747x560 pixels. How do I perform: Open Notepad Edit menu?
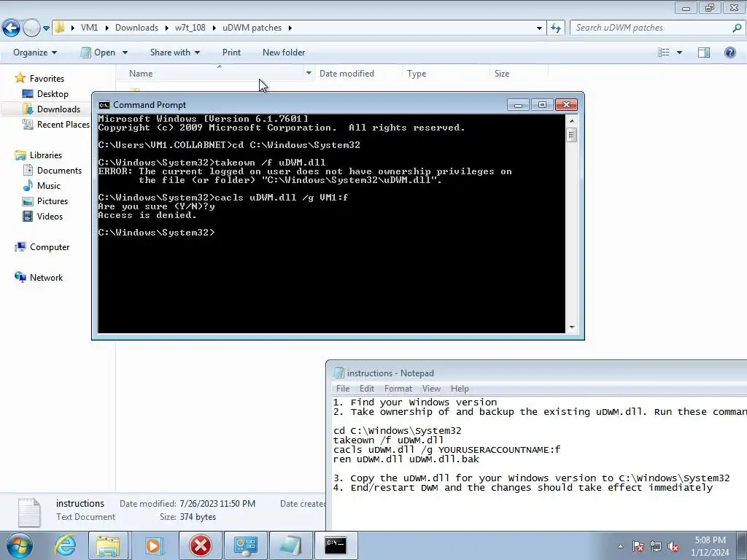pos(366,389)
